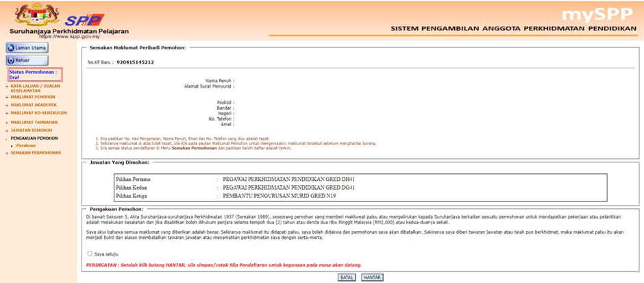Viewport: 644px width, 283px height.
Task: Collapse Pengakuan Pemohon menu
Action: click(x=34, y=138)
